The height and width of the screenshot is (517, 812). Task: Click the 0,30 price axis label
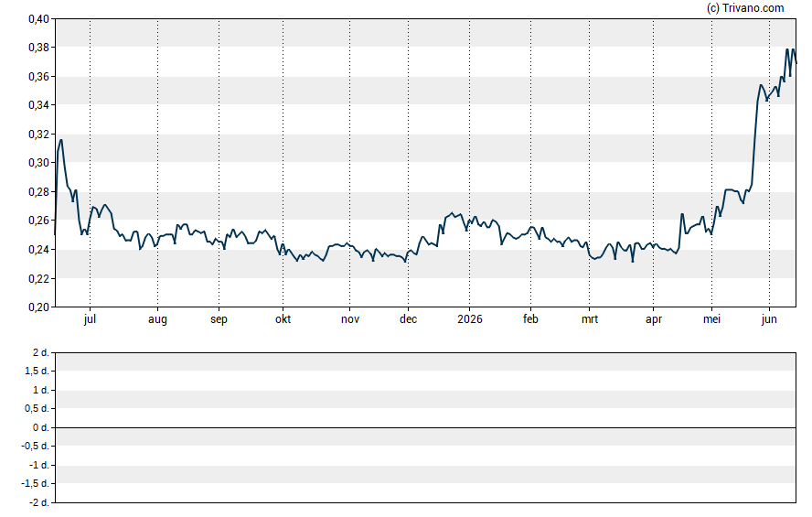point(38,163)
